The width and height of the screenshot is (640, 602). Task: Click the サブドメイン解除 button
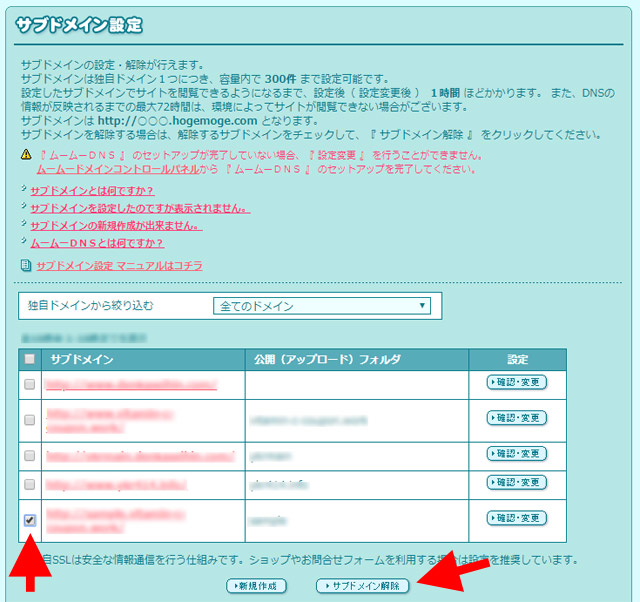[362, 585]
